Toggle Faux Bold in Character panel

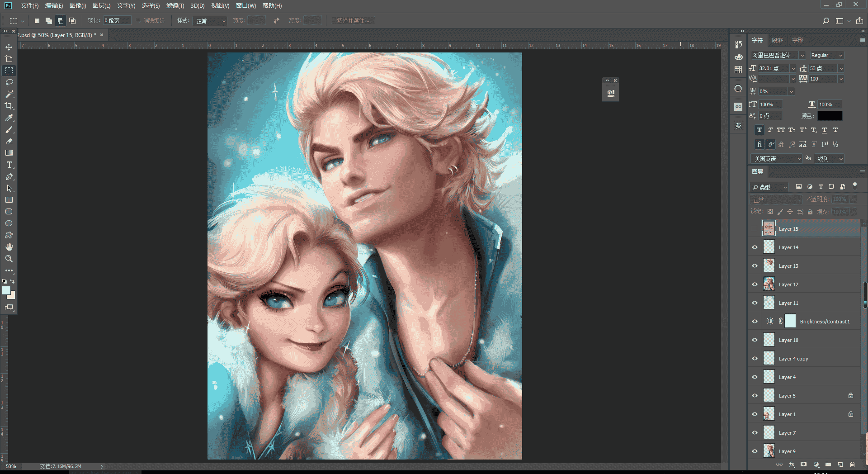pos(759,130)
